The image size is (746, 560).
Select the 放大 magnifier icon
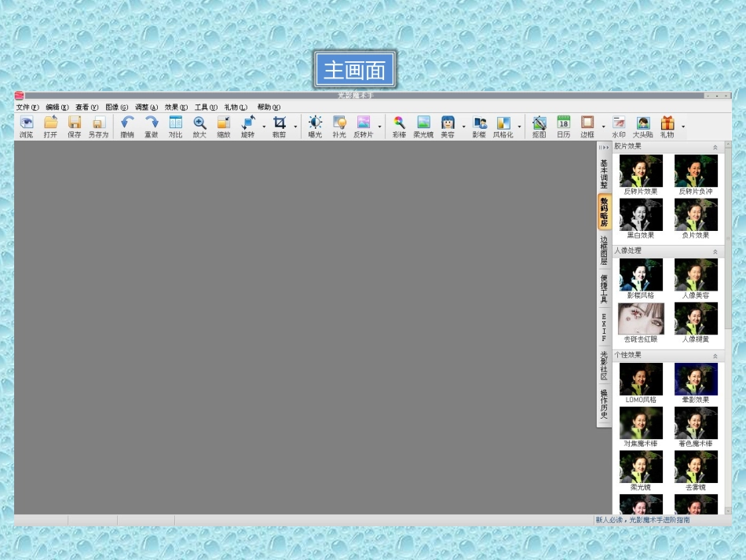[199, 126]
